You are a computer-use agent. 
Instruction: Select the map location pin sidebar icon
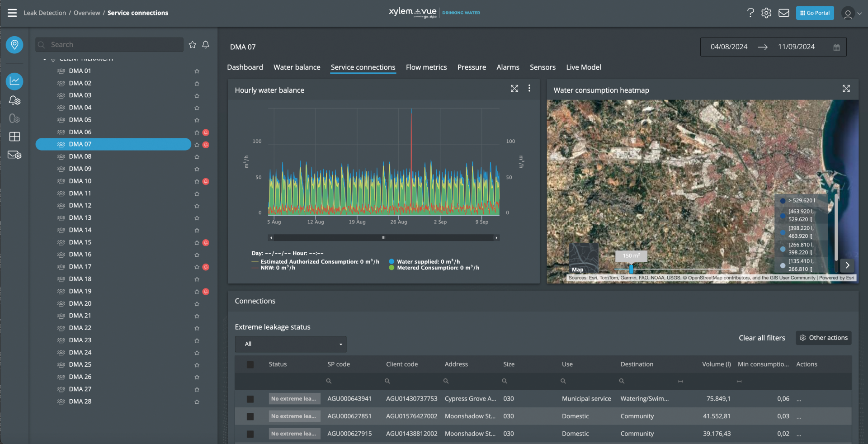[14, 45]
